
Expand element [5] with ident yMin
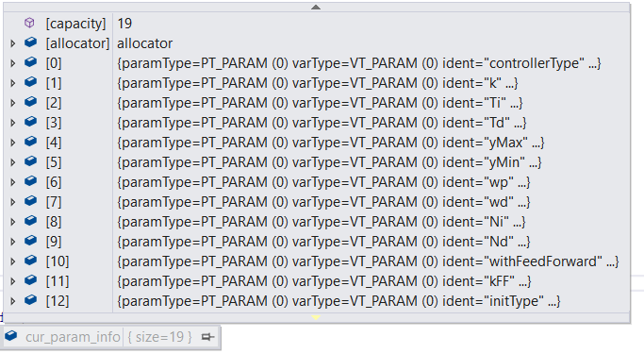click(13, 162)
